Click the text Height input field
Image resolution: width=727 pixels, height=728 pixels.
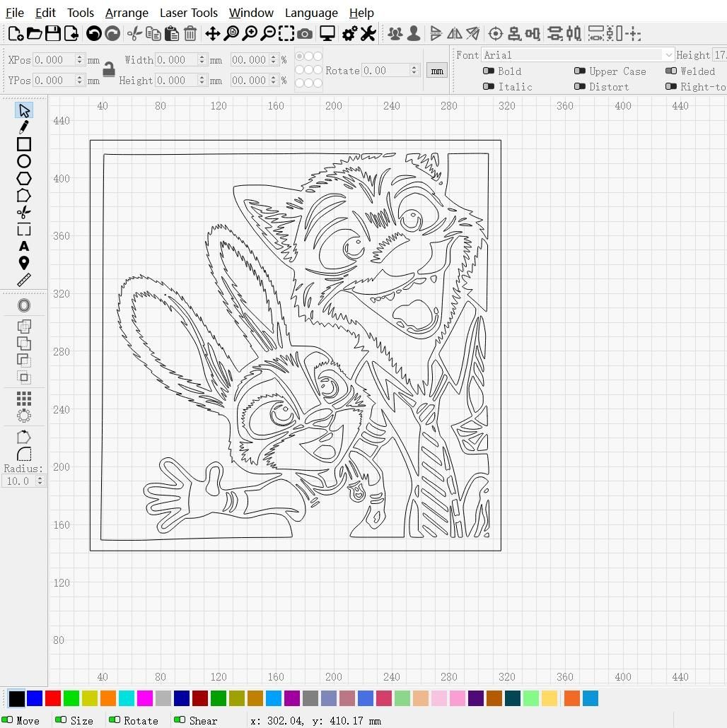(719, 55)
